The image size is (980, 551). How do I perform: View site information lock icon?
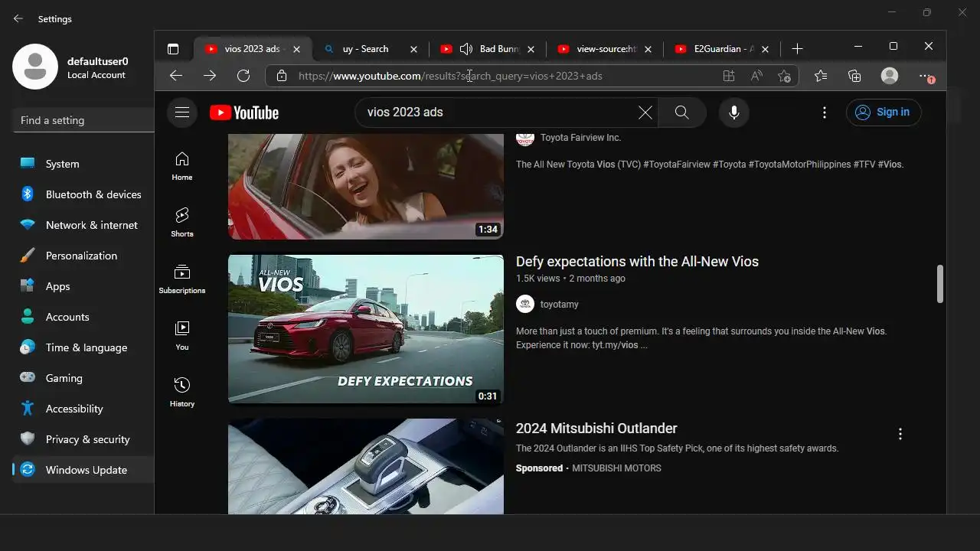click(282, 76)
